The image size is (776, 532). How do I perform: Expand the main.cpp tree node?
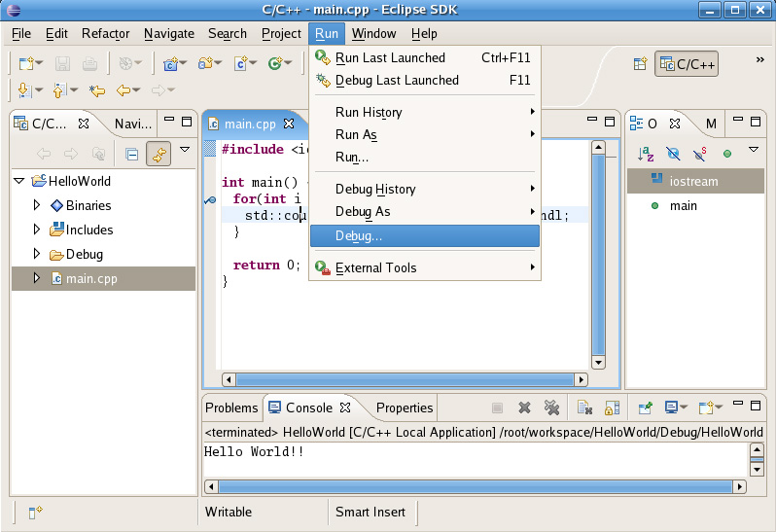[37, 277]
